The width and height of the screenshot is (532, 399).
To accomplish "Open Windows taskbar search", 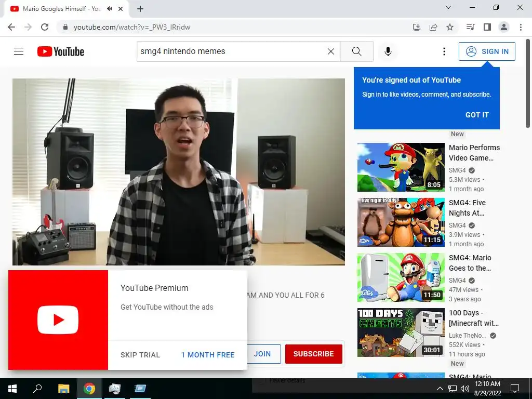I will tap(37, 389).
